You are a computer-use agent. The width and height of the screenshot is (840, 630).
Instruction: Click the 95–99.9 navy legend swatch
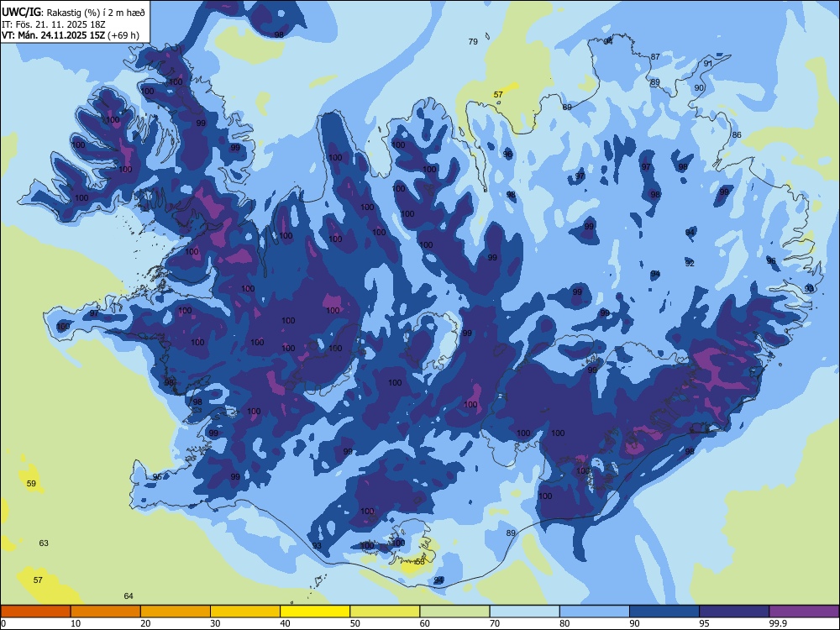coord(734,612)
